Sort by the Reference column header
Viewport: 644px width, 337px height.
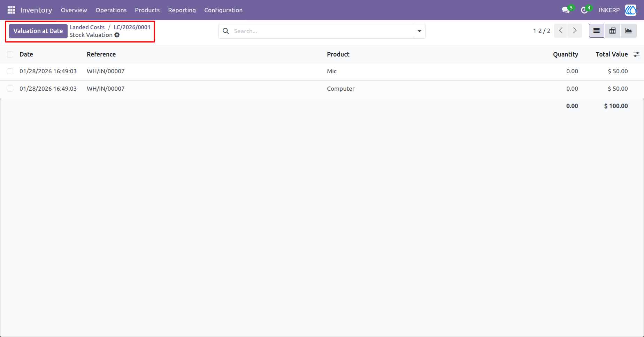click(101, 54)
